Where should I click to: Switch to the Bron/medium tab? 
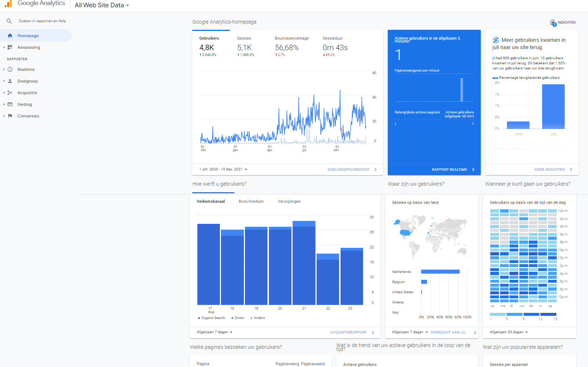click(251, 201)
